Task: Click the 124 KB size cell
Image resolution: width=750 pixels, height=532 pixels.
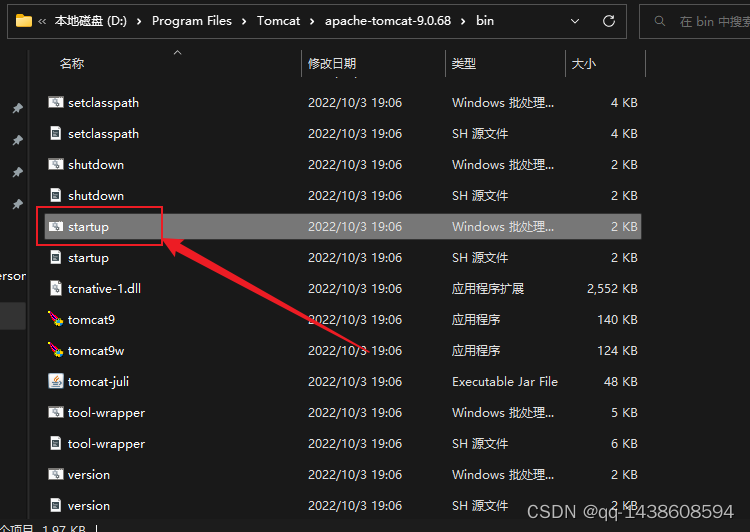Action: [x=618, y=351]
